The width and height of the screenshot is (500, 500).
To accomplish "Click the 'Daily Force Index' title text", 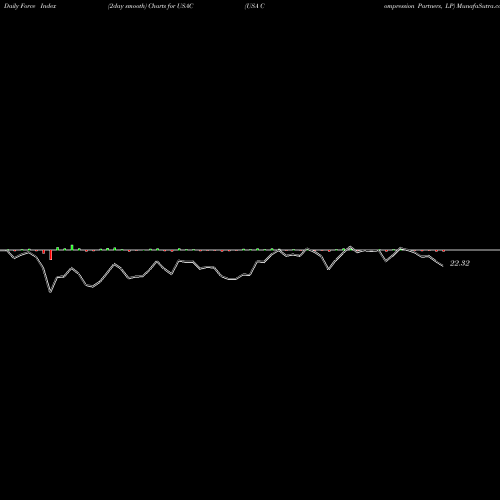I will [30, 6].
